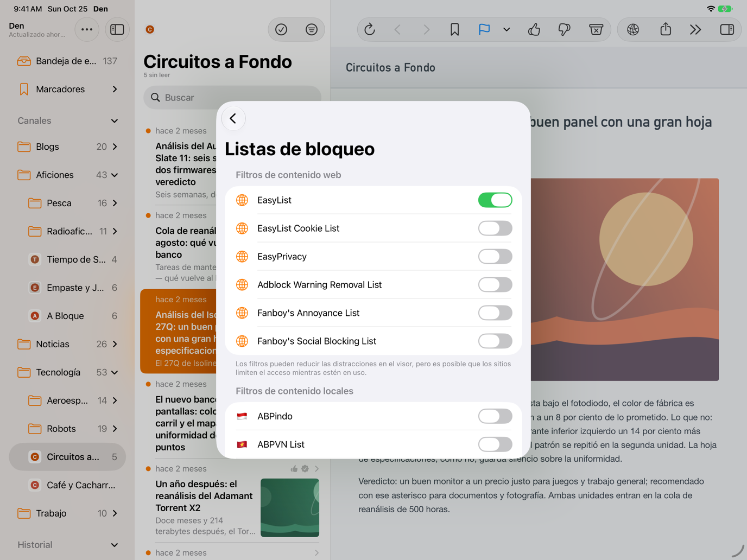Turn on the ABPVN List filter
747x560 pixels.
(495, 444)
